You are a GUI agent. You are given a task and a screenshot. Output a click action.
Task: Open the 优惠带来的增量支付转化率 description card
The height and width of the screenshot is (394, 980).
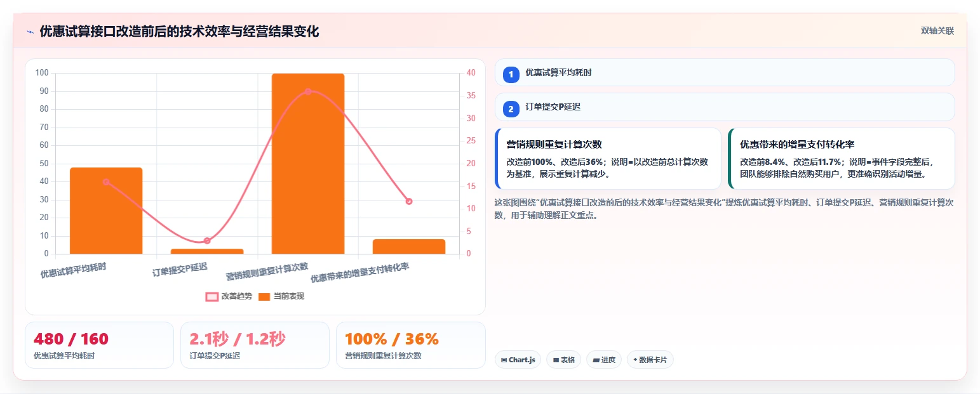click(x=842, y=159)
